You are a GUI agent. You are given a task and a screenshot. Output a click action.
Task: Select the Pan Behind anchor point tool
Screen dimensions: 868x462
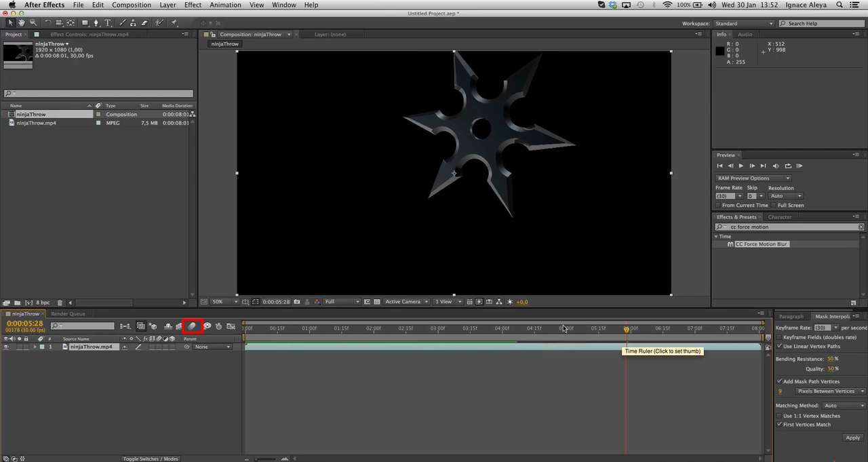coord(71,23)
